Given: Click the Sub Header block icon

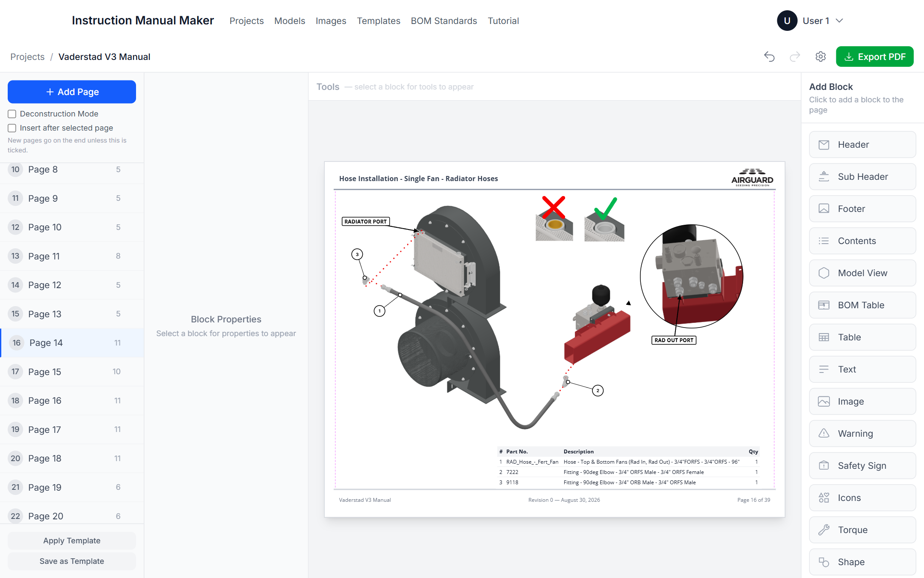Looking at the screenshot, I should 824,177.
